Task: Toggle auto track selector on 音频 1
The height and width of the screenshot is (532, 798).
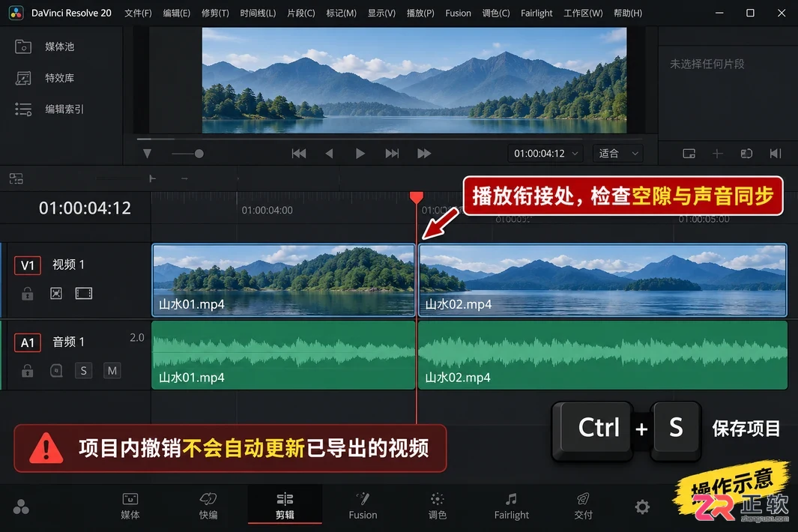Action: pos(56,371)
